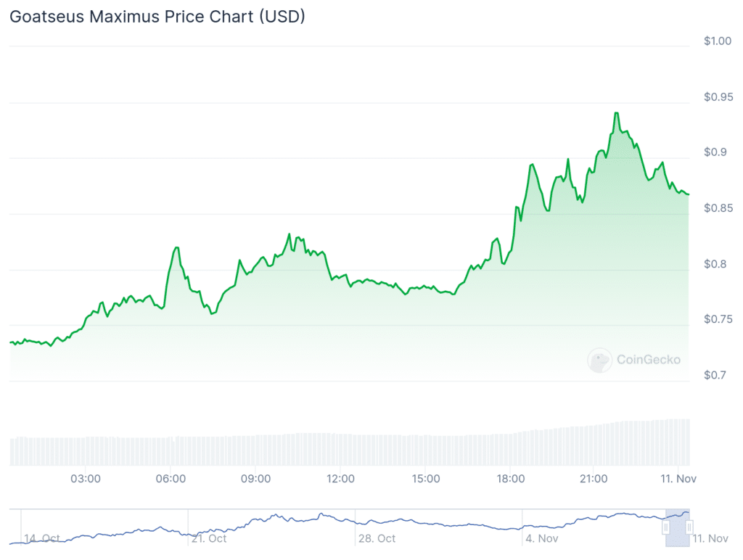Screen dimensions: 743x560
Task: Click the 18:00 time axis label
Action: point(511,479)
